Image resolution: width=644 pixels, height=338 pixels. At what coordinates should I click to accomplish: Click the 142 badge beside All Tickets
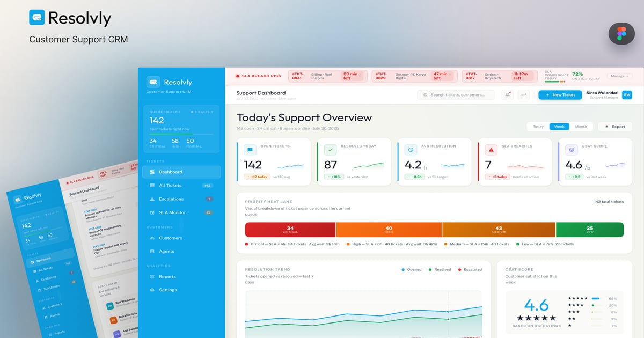(207, 185)
